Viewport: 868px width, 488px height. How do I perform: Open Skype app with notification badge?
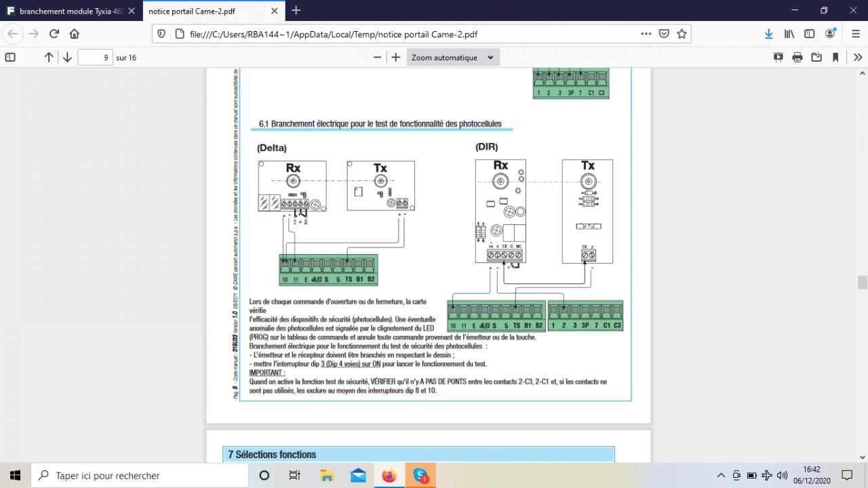tap(420, 475)
